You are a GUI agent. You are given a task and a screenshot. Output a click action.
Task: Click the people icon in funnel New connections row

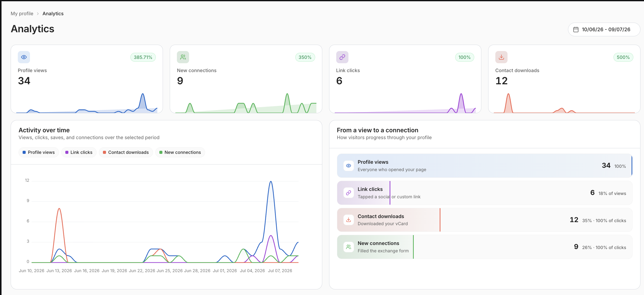tap(349, 247)
